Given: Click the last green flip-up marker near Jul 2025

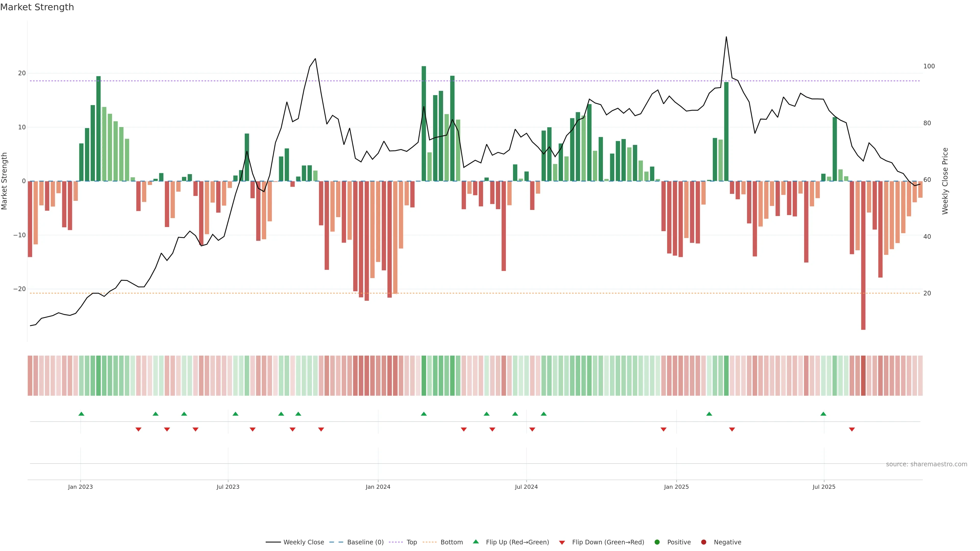Looking at the screenshot, I should (823, 414).
